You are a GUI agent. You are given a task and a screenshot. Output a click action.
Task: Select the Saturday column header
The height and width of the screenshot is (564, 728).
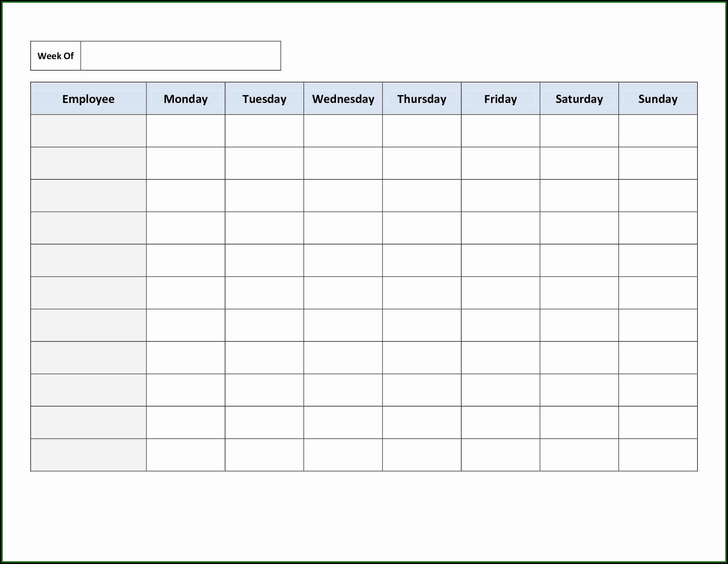(x=579, y=99)
